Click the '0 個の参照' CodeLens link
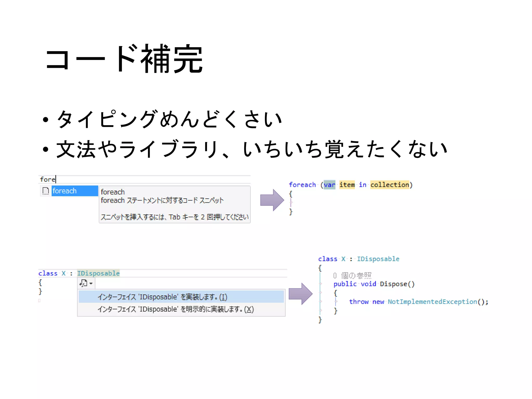This screenshot has width=532, height=399. point(352,275)
